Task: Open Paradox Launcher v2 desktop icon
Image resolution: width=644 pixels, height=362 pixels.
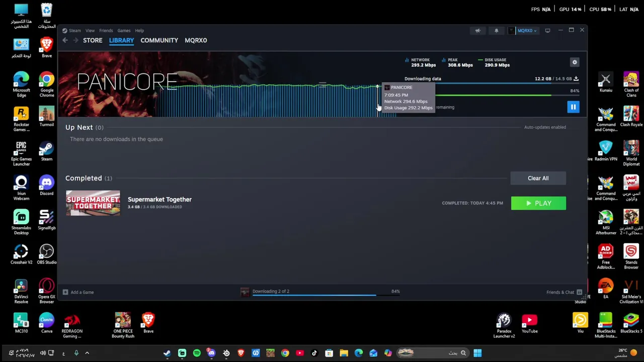Action: (x=504, y=325)
